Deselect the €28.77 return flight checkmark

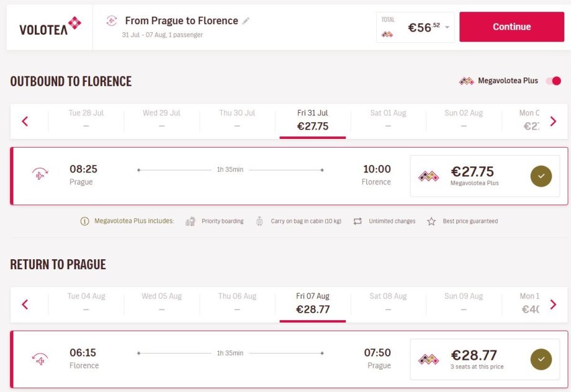[541, 359]
